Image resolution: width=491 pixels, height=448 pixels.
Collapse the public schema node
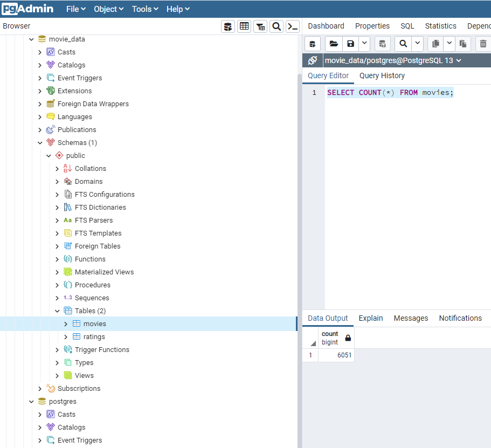49,156
